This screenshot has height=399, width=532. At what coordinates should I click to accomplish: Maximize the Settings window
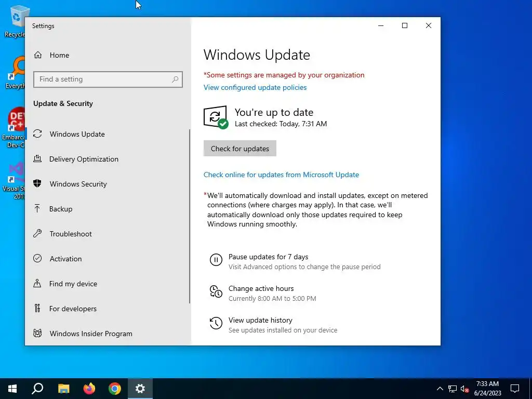(404, 25)
